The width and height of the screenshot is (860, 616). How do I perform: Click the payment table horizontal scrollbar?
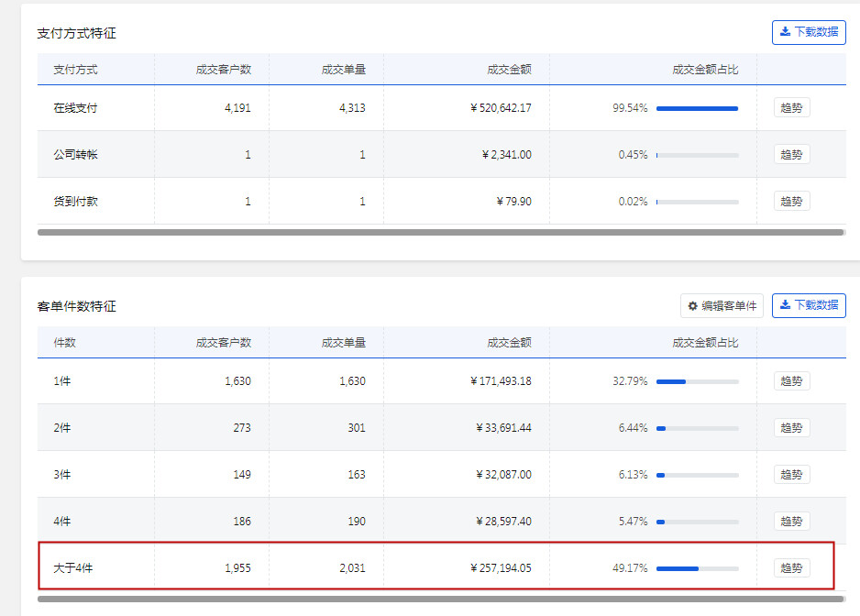coord(440,233)
